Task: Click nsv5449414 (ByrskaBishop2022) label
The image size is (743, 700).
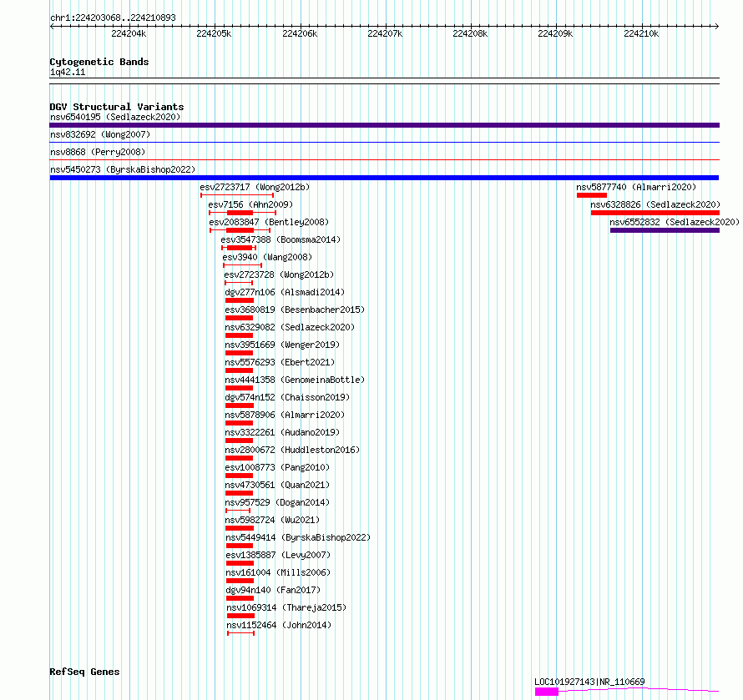Action: tap(298, 537)
